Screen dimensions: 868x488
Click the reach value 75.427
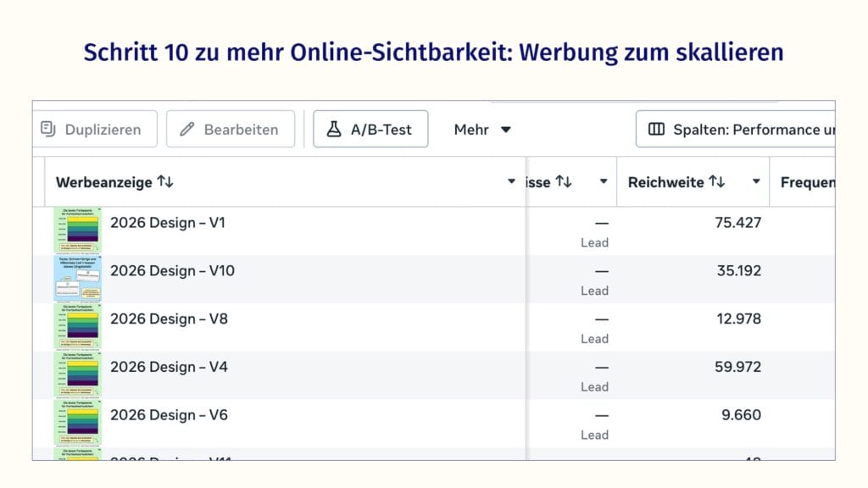[x=738, y=223]
